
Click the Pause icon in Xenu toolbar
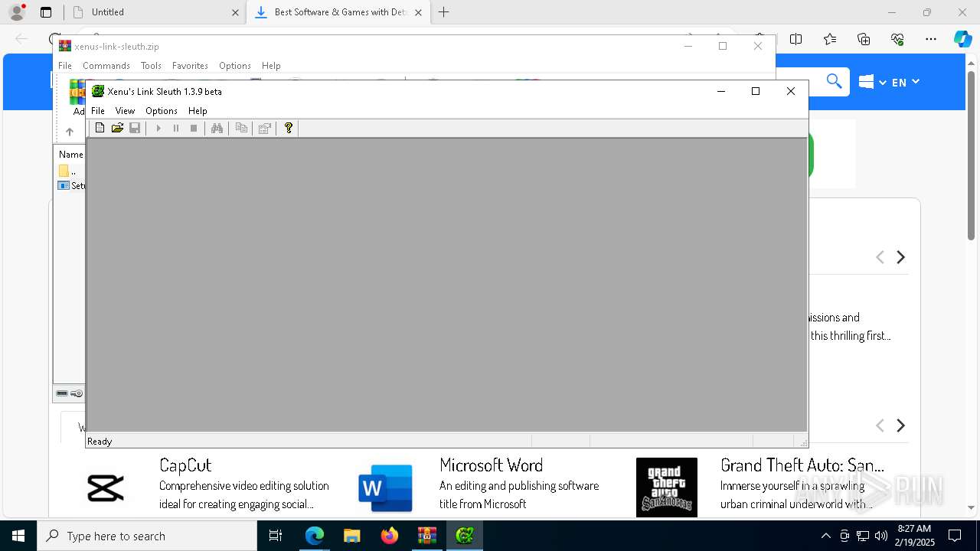[x=176, y=129]
